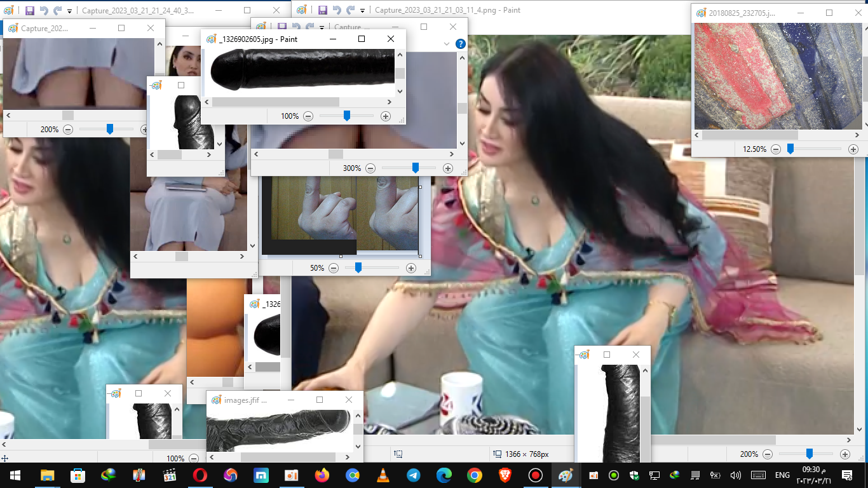Image resolution: width=868 pixels, height=488 pixels.
Task: Expand Quick Access dropdown in Capture_2023_03_21_21_24_40_3 window
Action: click(69, 11)
